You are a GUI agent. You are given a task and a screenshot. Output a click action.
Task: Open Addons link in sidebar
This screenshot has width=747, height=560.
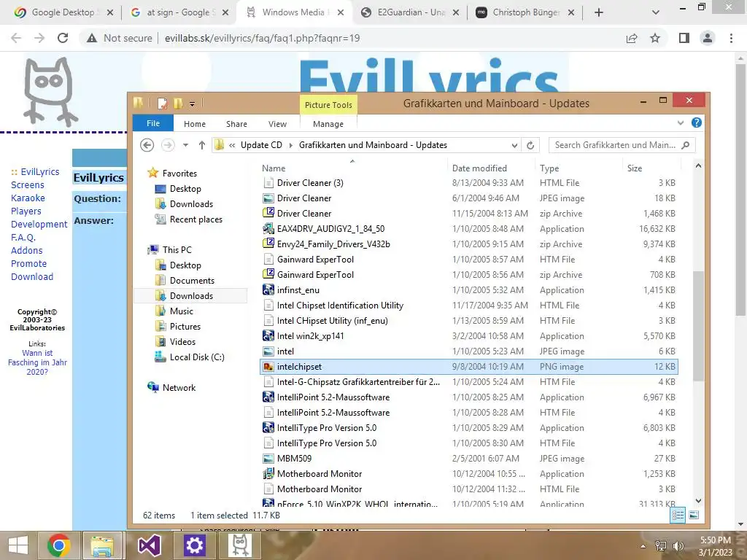[x=27, y=251]
